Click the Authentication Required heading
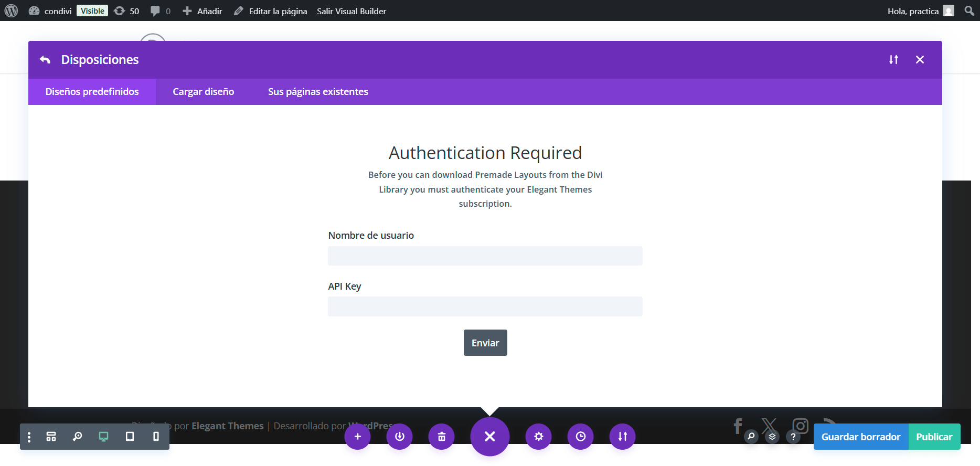This screenshot has width=980, height=466. 485,153
